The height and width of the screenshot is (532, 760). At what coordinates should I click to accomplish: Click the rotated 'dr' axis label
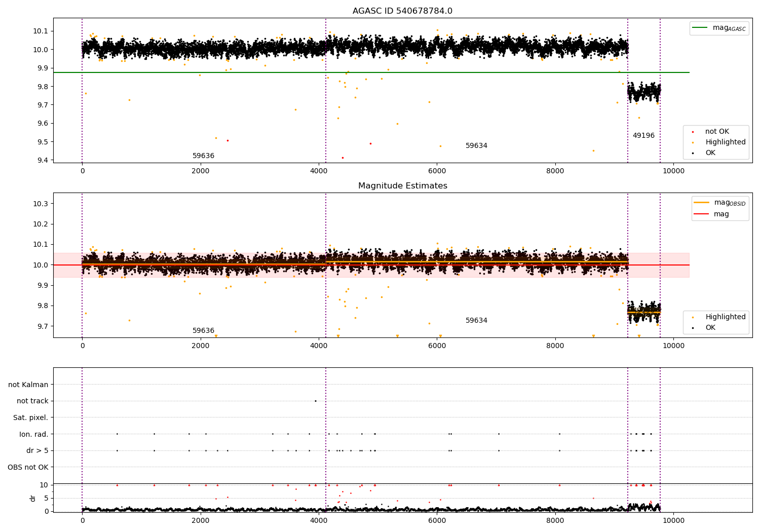pos(33,498)
